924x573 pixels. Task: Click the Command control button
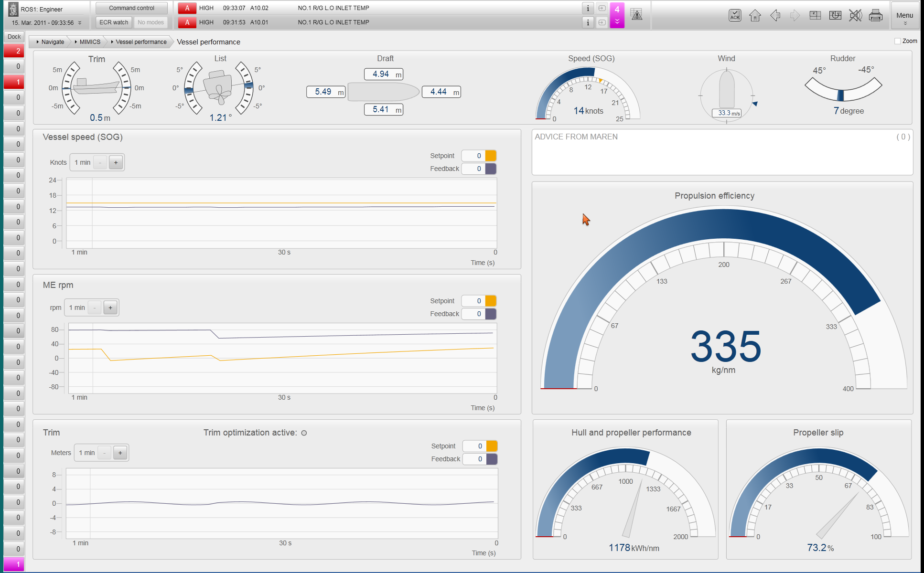131,8
